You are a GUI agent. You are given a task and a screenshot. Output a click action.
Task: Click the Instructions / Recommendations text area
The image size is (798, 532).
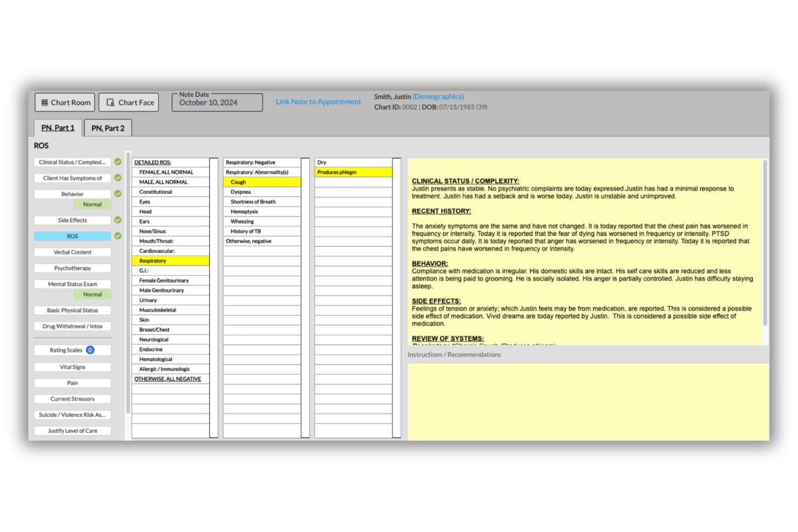pyautogui.click(x=588, y=402)
